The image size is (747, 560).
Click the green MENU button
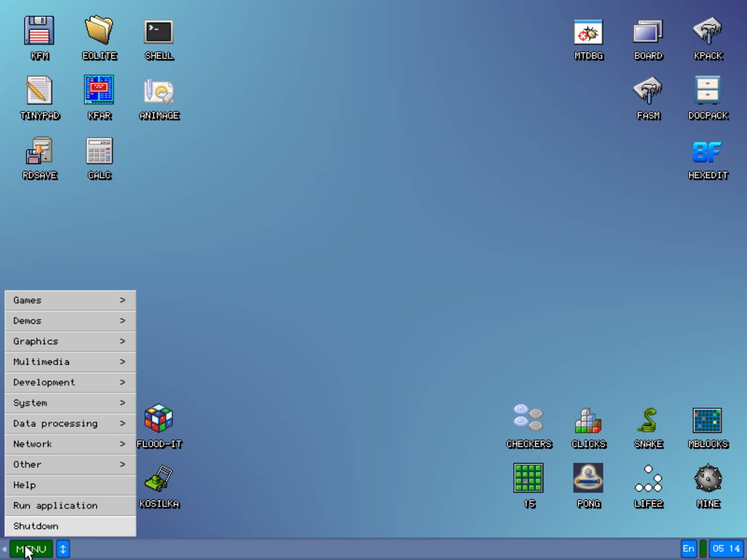(31, 549)
